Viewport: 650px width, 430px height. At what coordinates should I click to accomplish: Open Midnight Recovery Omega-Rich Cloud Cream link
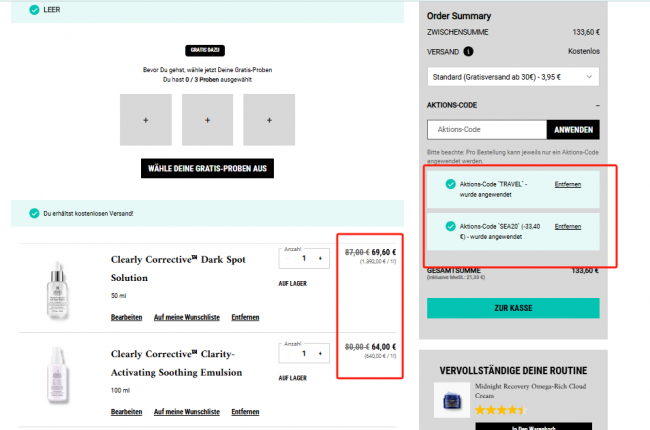pos(530,391)
